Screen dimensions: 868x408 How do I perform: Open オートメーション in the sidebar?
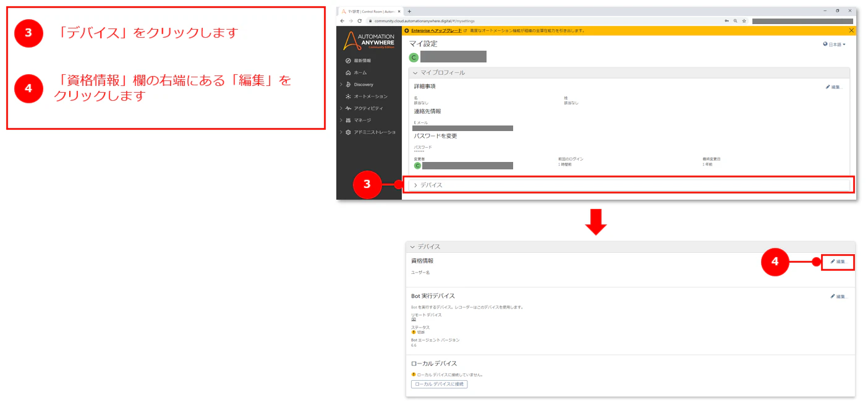(x=367, y=96)
